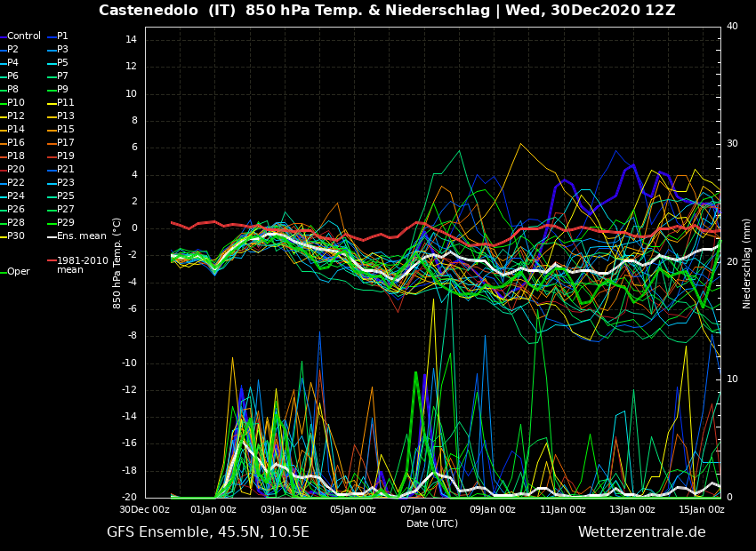Pick the "P21" legend label

point(66,170)
